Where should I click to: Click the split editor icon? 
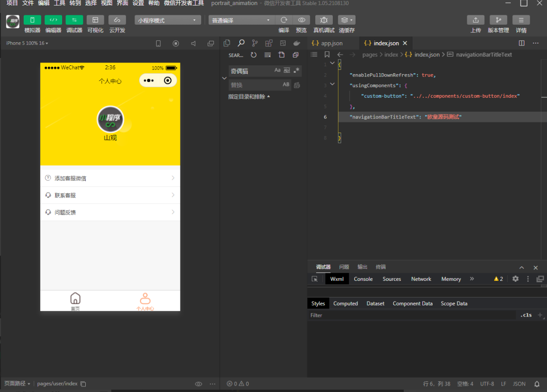[522, 43]
